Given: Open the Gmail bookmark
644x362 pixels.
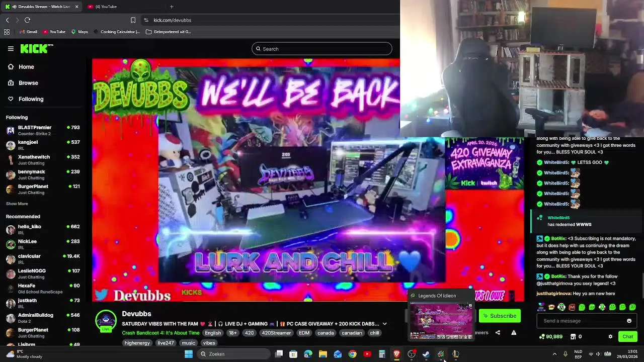Looking at the screenshot, I should (x=28, y=32).
